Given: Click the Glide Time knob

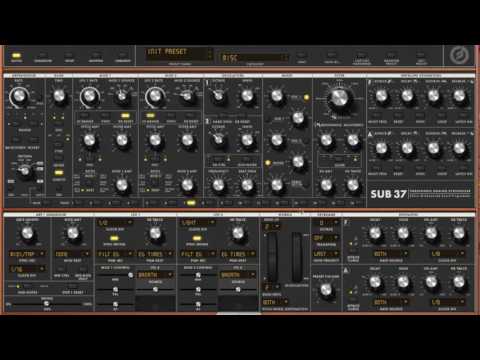Looking at the screenshot, I should point(59,96).
